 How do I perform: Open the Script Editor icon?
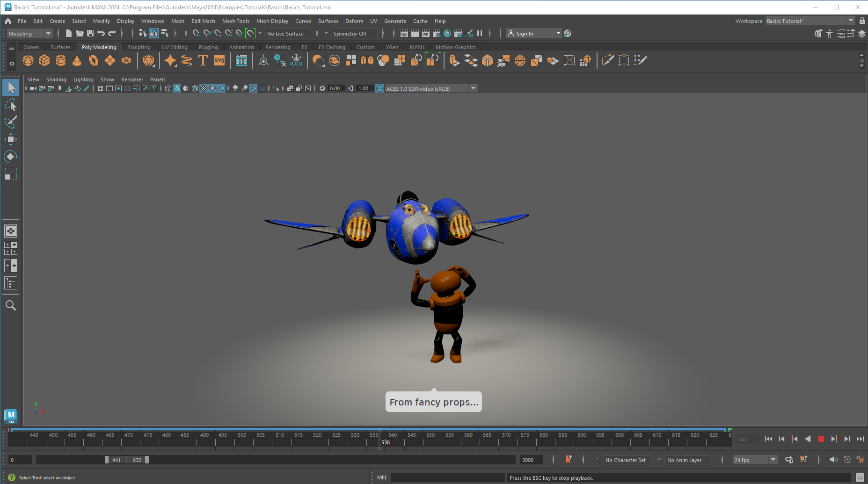click(x=860, y=477)
